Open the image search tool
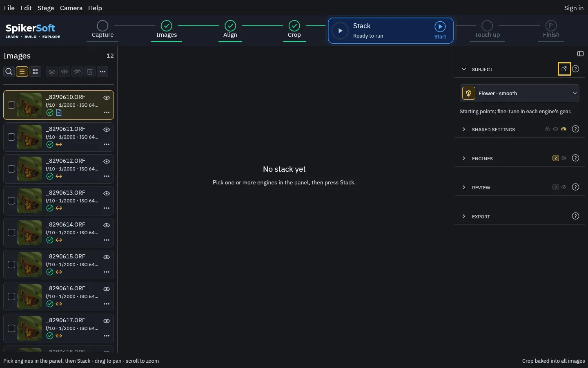Image resolution: width=588 pixels, height=368 pixels. coord(9,72)
